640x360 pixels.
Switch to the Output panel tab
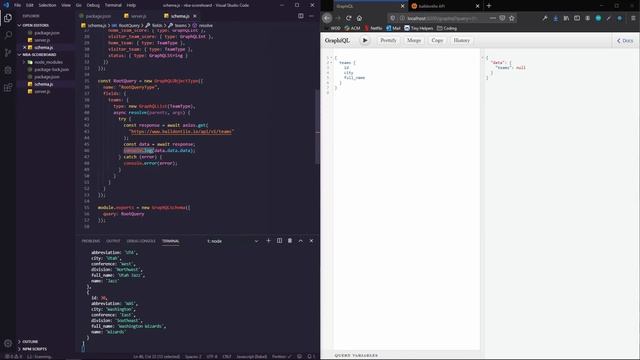click(x=113, y=241)
